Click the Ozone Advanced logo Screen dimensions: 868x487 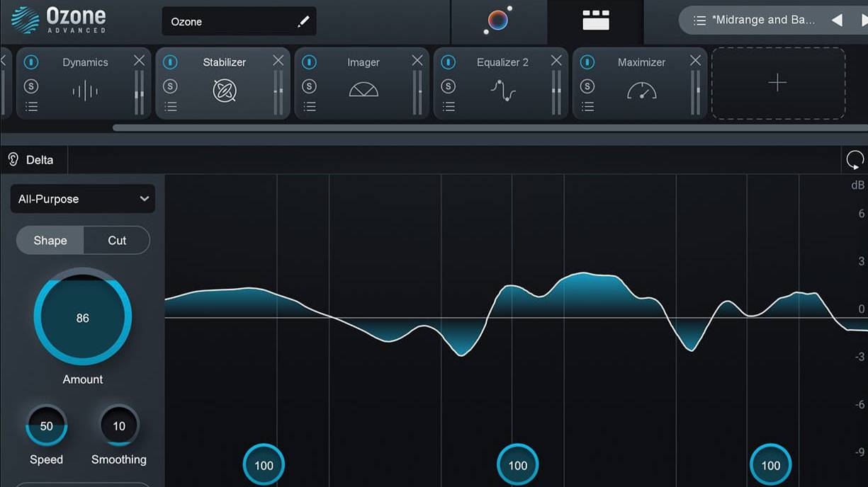(x=58, y=20)
